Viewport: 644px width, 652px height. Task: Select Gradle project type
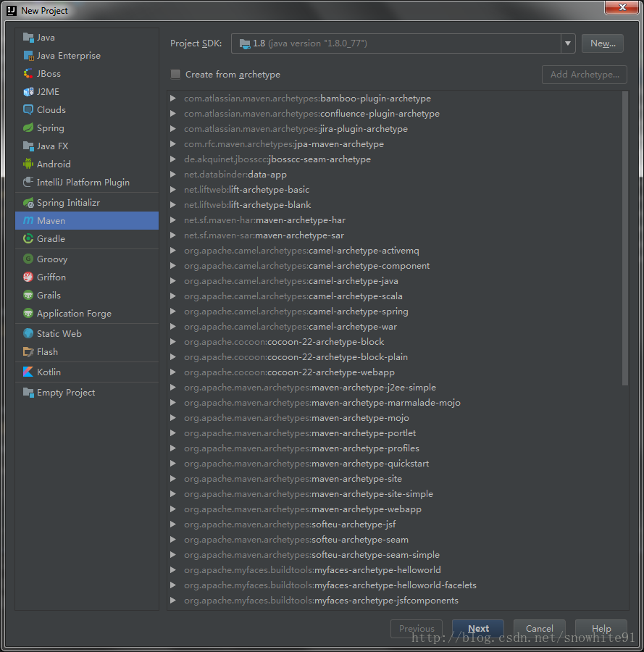point(87,238)
